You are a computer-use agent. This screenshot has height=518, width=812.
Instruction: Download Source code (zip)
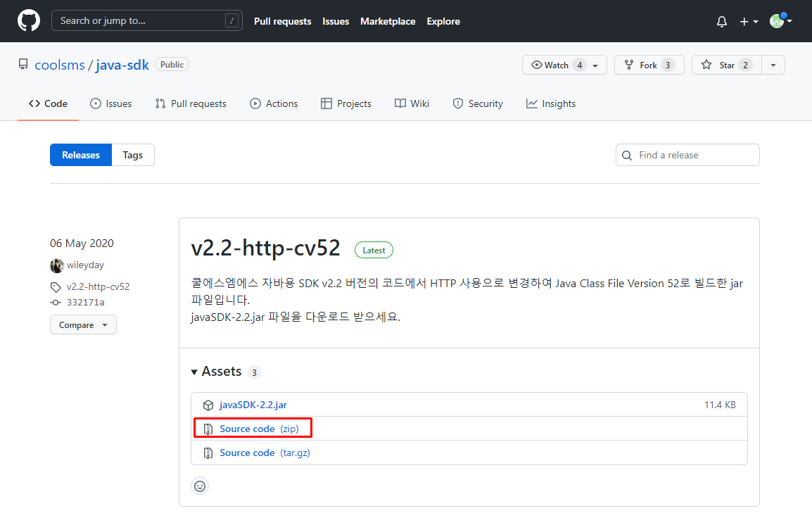[259, 429]
